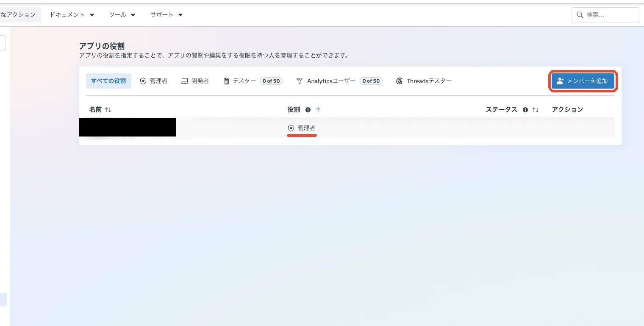Click the ステータス column header

pyautogui.click(x=502, y=109)
